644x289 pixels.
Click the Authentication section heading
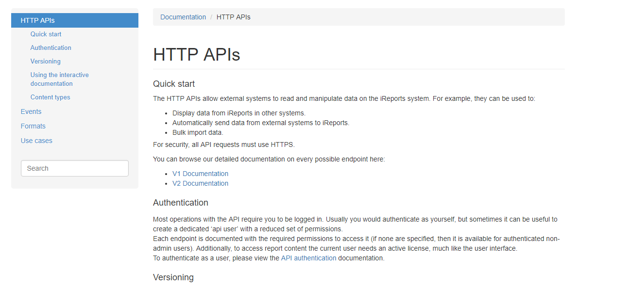pyautogui.click(x=180, y=202)
